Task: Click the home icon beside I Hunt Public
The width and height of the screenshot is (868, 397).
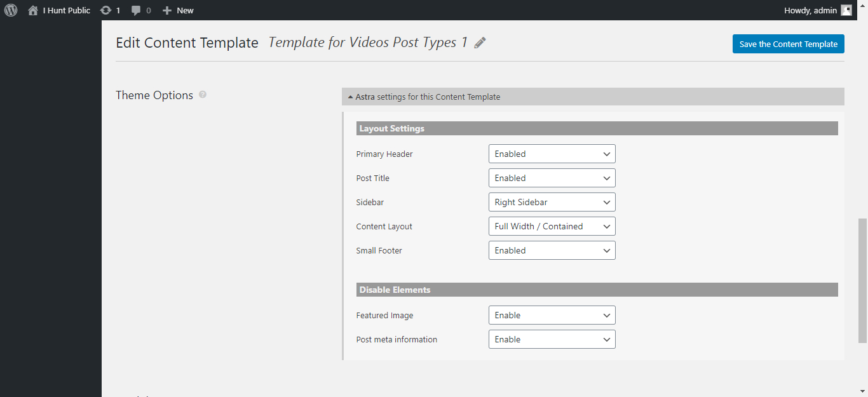Action: (33, 10)
